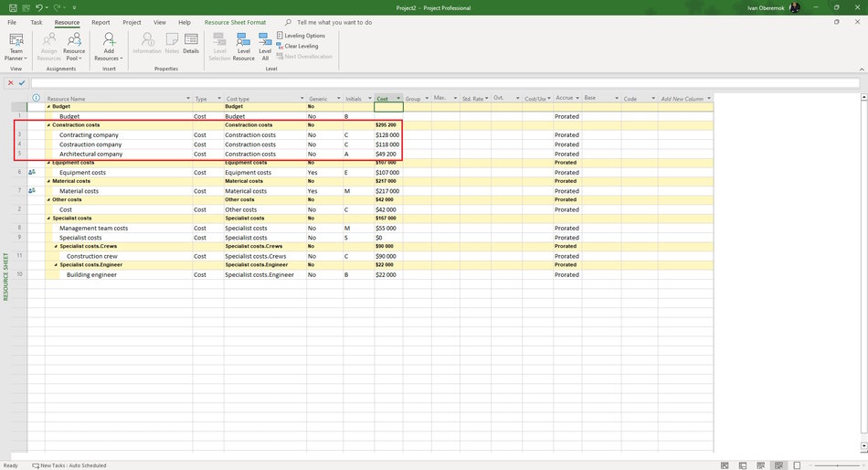Screen dimensions: 868x470
Task: Open Leveling Options
Action: pos(301,36)
